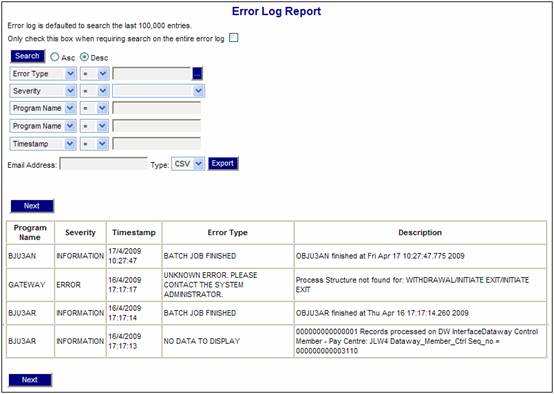
Task: Click the Error Log Report title
Action: coord(276,11)
